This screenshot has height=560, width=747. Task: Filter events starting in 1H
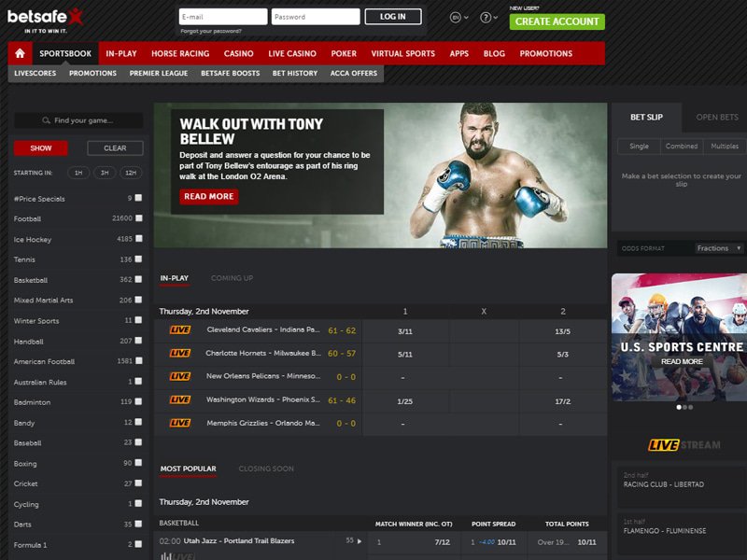coord(78,173)
